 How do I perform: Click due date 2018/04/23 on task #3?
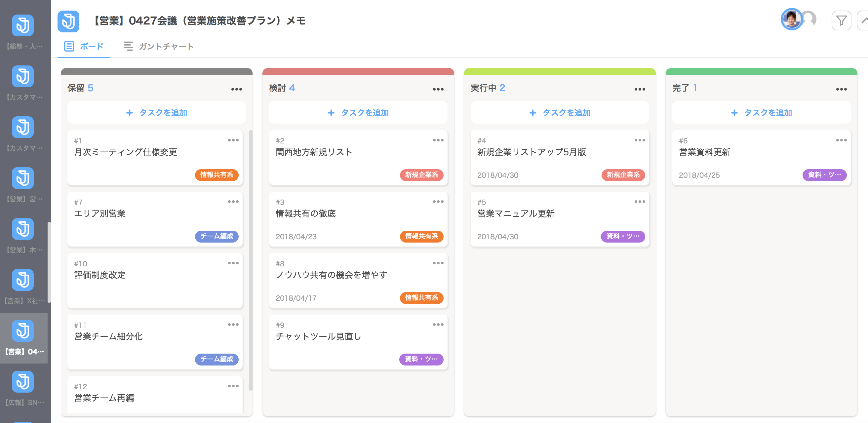click(x=296, y=236)
